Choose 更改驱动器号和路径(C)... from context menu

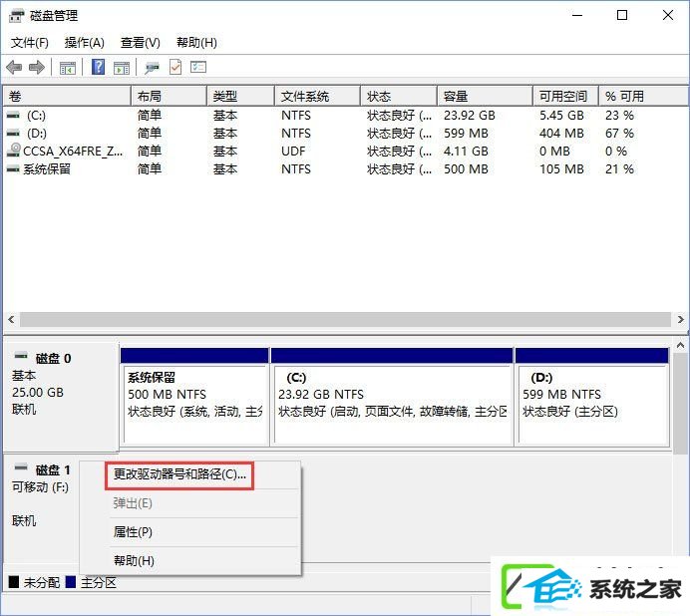click(179, 474)
